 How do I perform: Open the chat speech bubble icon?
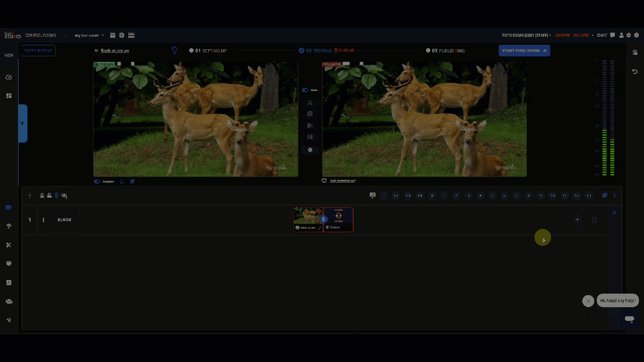tap(612, 35)
